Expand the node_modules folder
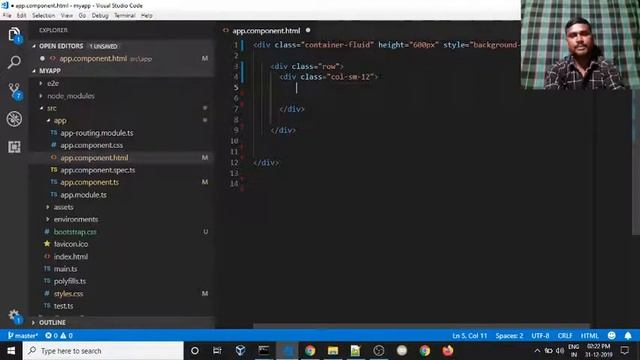This screenshot has width=640, height=360. 71,96
